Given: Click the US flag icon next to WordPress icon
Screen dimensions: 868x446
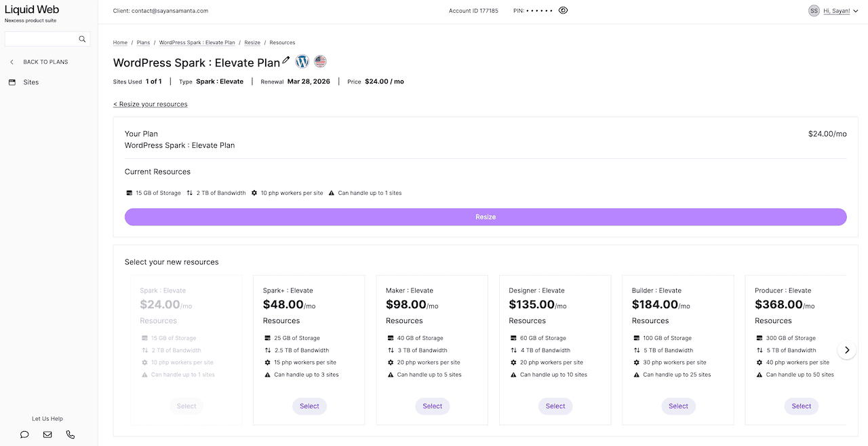Looking at the screenshot, I should coord(319,61).
